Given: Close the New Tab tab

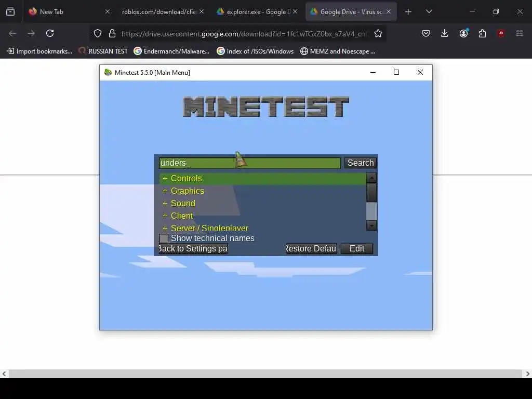Looking at the screenshot, I should (108, 11).
